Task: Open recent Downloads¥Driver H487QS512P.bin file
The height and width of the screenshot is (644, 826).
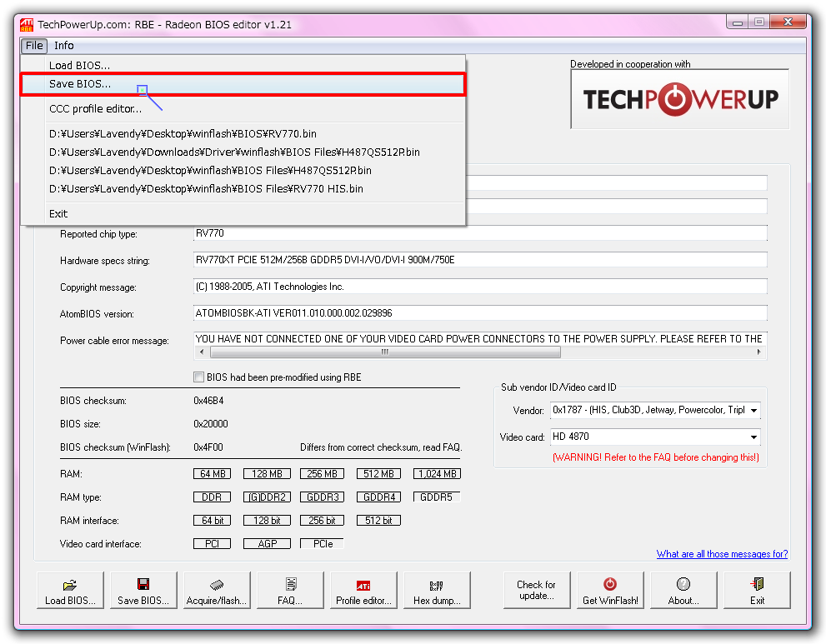Action: pyautogui.click(x=243, y=152)
